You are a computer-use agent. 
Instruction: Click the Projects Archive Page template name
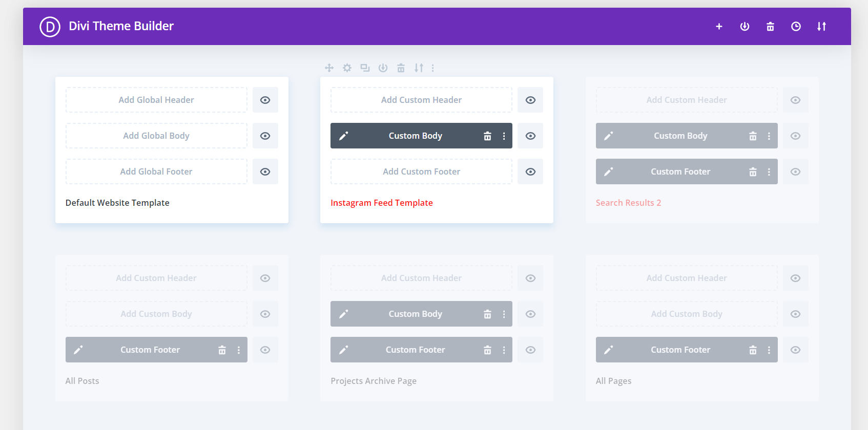(374, 381)
